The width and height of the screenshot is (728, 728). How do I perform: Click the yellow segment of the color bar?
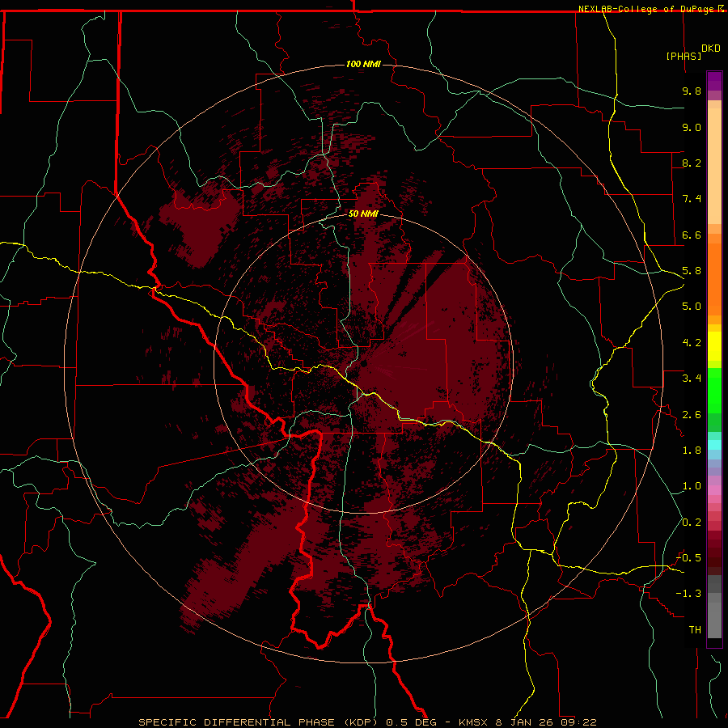[714, 346]
